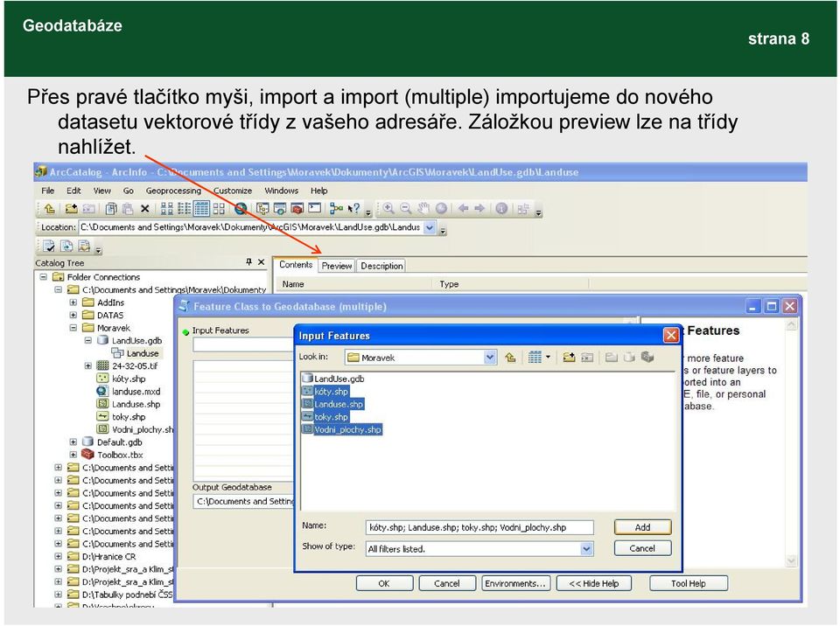Open the Look in Moravek dropdown
The width and height of the screenshot is (840, 626).
(490, 358)
